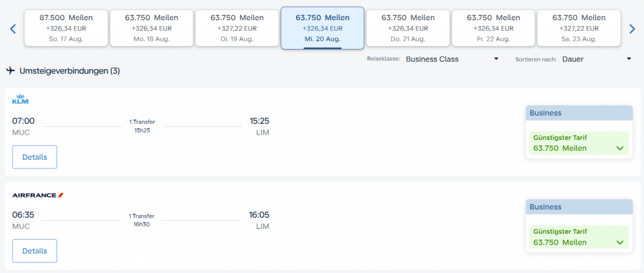Select the Fr. 22 Aug. date tab
Image resolution: width=644 pixels, height=273 pixels.
[493, 28]
